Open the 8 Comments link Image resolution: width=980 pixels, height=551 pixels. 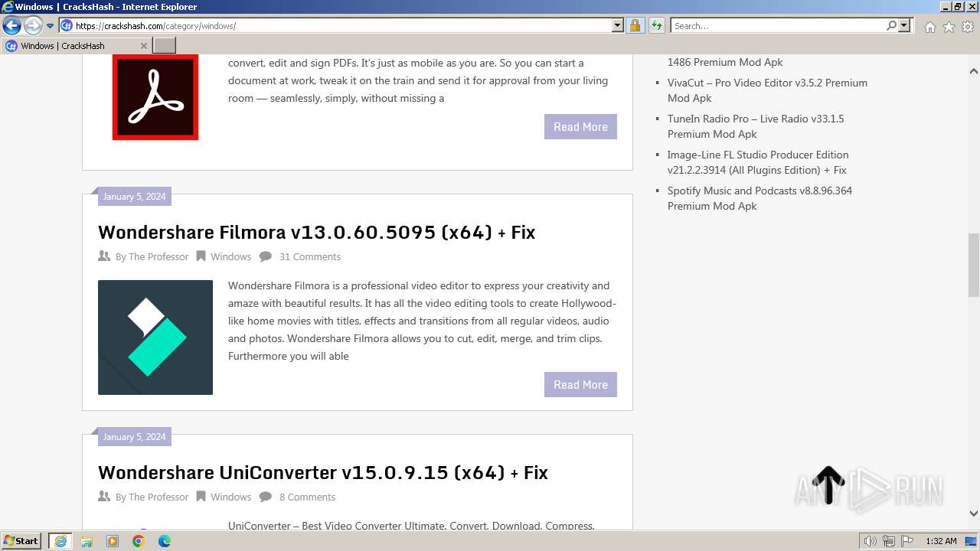pos(307,497)
